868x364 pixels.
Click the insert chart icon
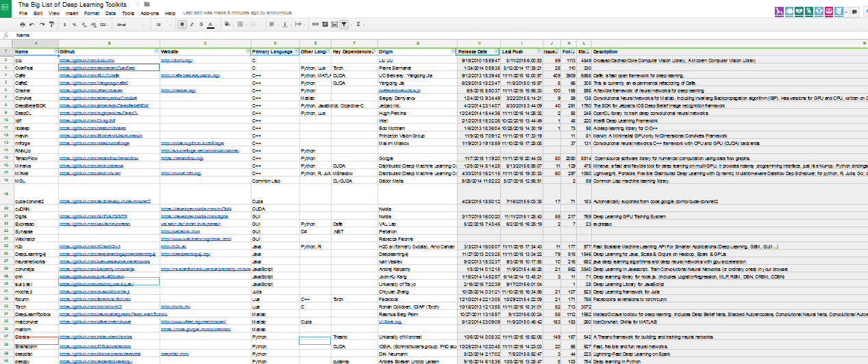pyautogui.click(x=334, y=25)
